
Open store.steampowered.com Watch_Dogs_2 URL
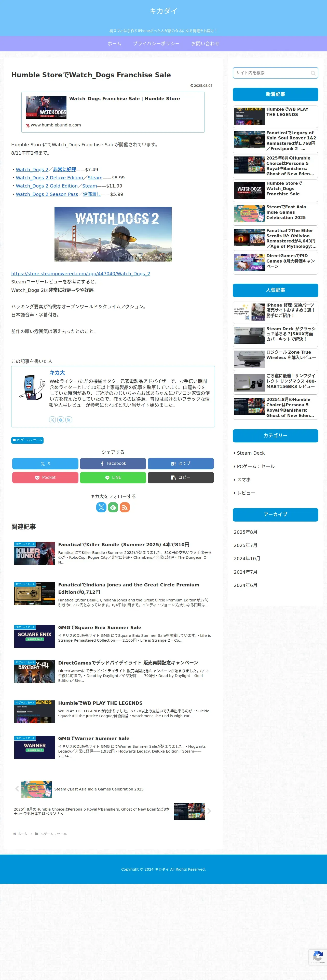click(81, 273)
